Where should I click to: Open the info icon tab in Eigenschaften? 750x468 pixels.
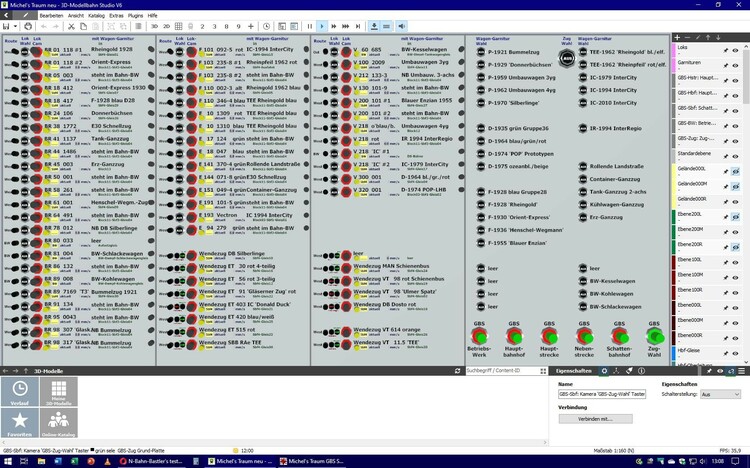click(x=641, y=371)
